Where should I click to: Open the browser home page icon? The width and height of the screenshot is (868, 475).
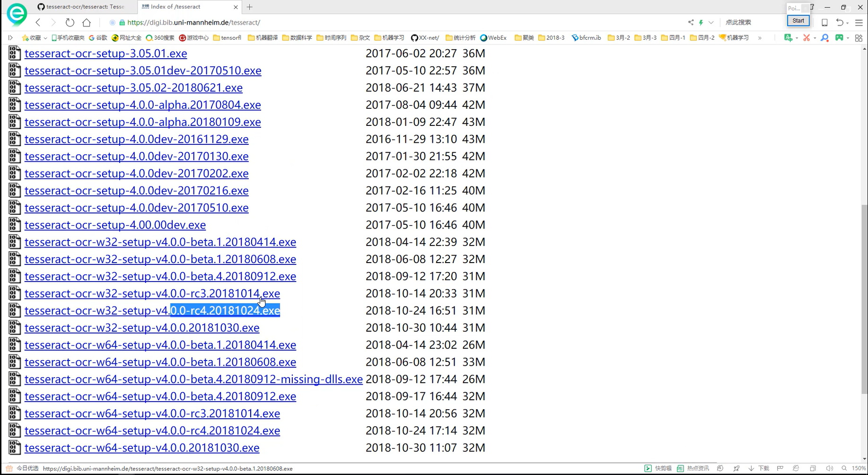tap(87, 22)
